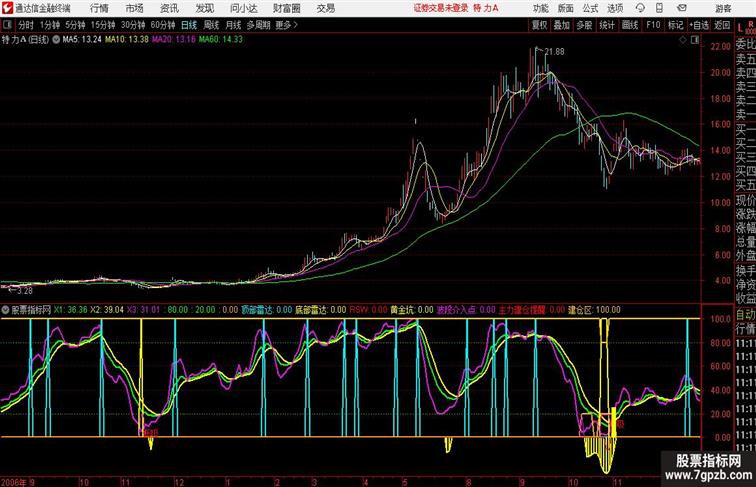Click the 复权 button

pos(539,25)
